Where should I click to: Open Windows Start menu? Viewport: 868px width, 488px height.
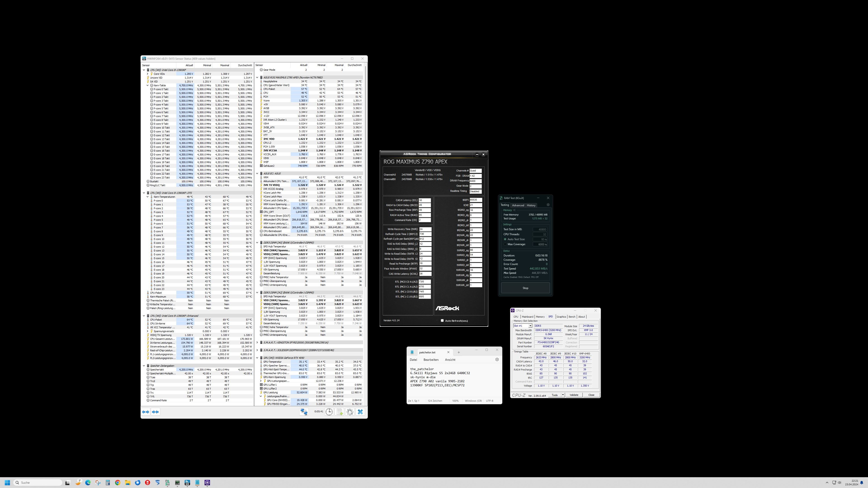[7, 483]
